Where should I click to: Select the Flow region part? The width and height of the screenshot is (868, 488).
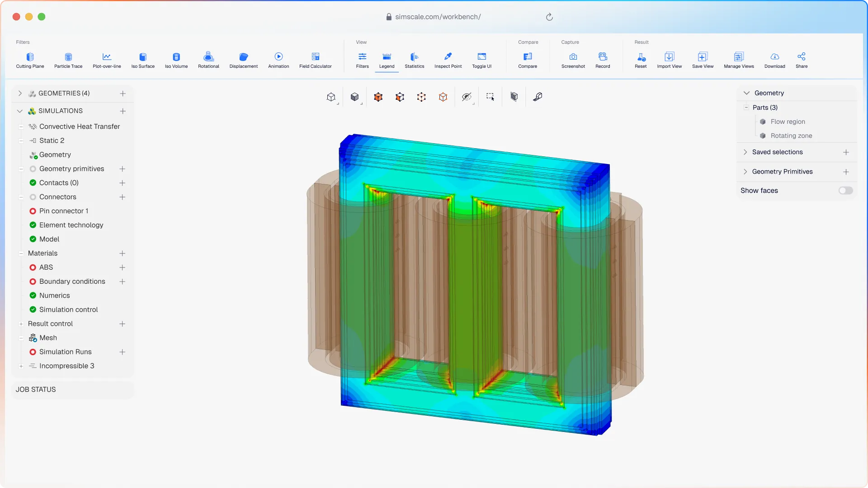click(x=788, y=122)
